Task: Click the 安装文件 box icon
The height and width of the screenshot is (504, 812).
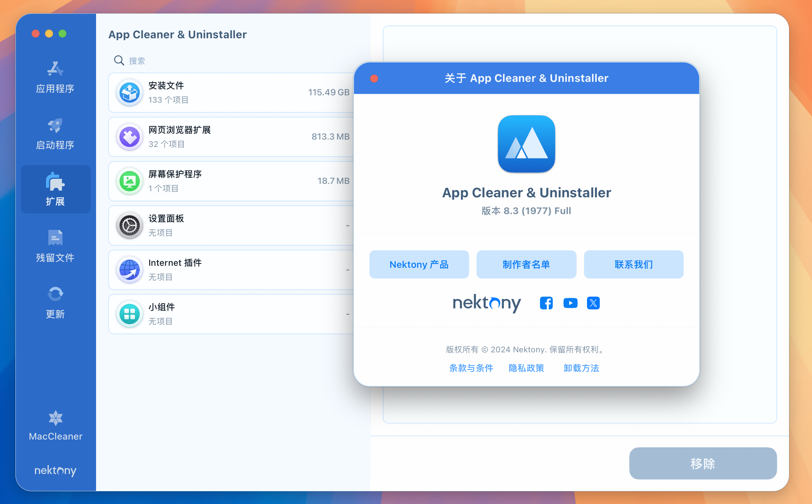Action: coord(130,93)
